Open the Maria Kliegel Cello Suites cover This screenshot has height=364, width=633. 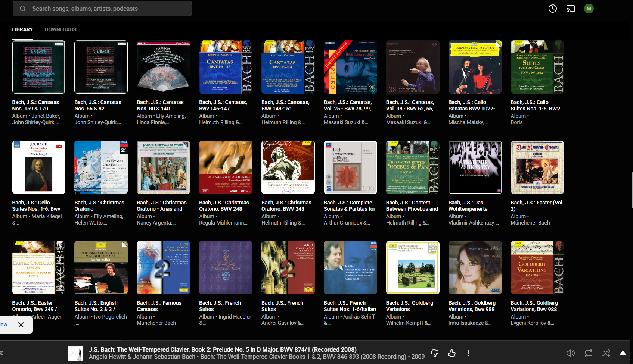pos(39,167)
